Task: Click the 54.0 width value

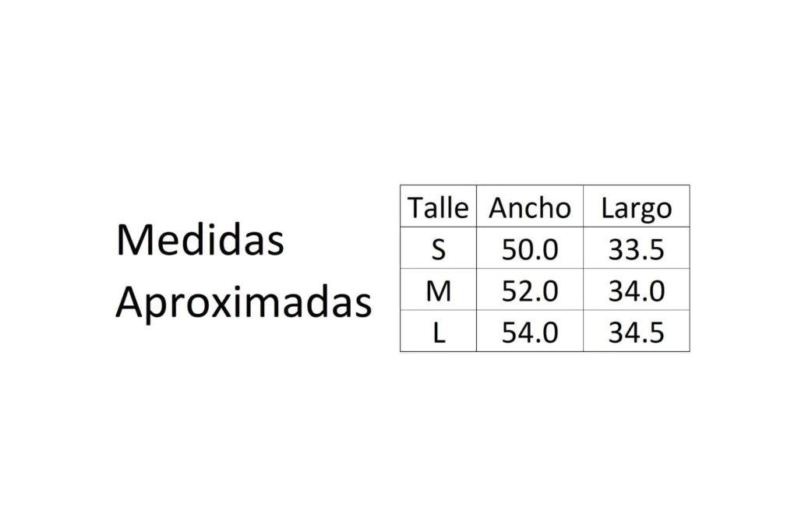Action: click(530, 333)
